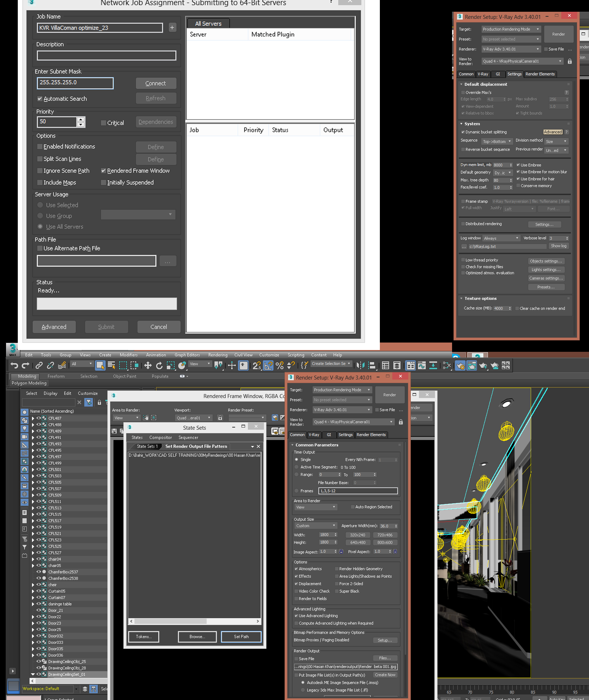
Task: Click the Redo arrow in the main toolbar
Action: [26, 365]
